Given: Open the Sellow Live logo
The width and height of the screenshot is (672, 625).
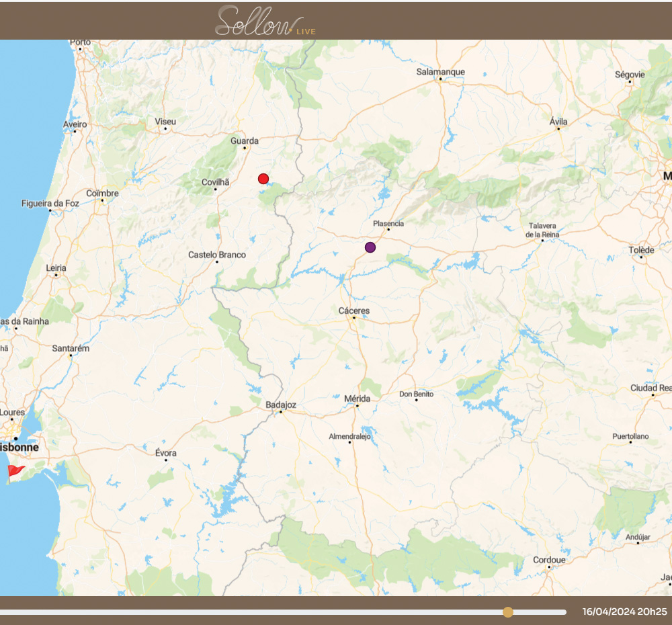Looking at the screenshot, I should (265, 22).
